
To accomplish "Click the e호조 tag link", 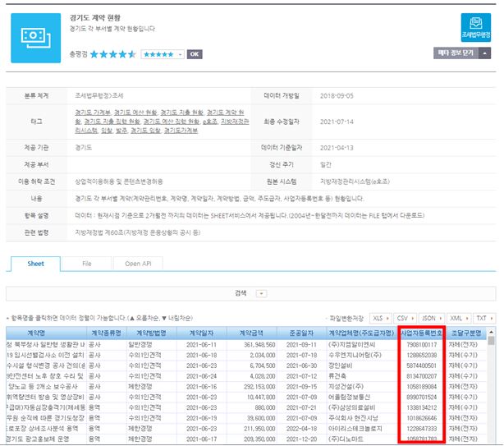I will pos(210,122).
